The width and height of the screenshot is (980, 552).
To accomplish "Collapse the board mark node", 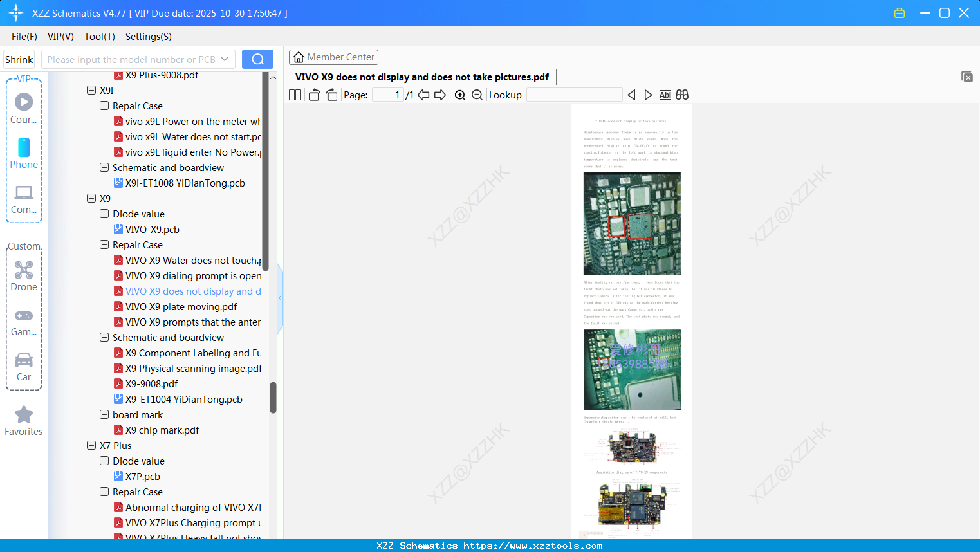I will 104,415.
